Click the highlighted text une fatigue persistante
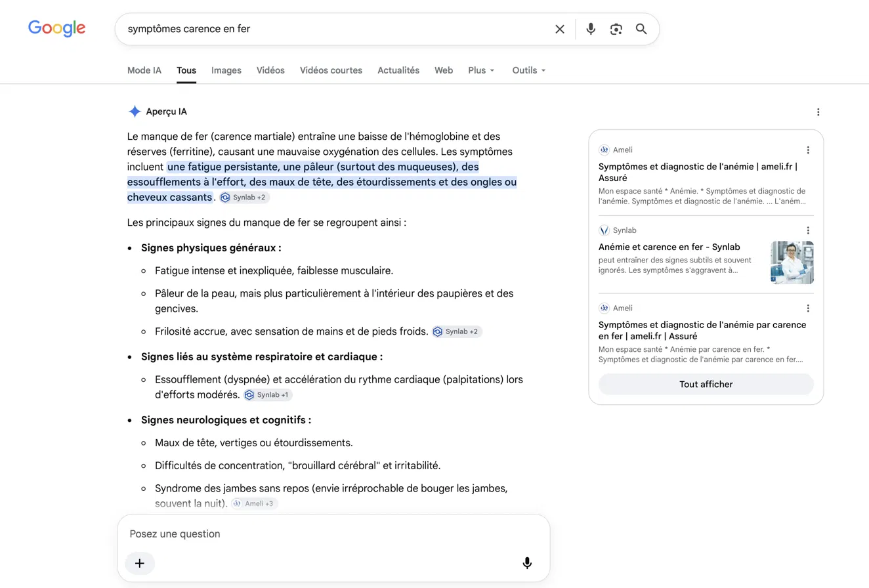This screenshot has height=588, width=869. coord(223,167)
